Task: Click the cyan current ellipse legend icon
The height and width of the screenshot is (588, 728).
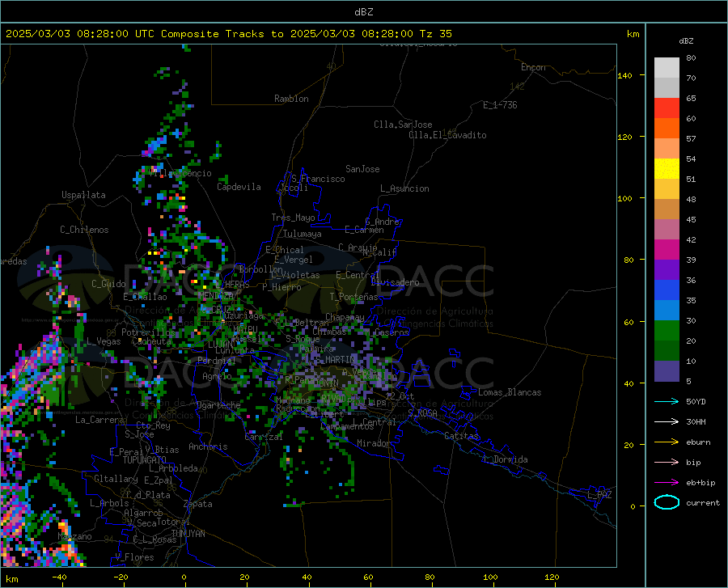Action: pyautogui.click(x=667, y=502)
